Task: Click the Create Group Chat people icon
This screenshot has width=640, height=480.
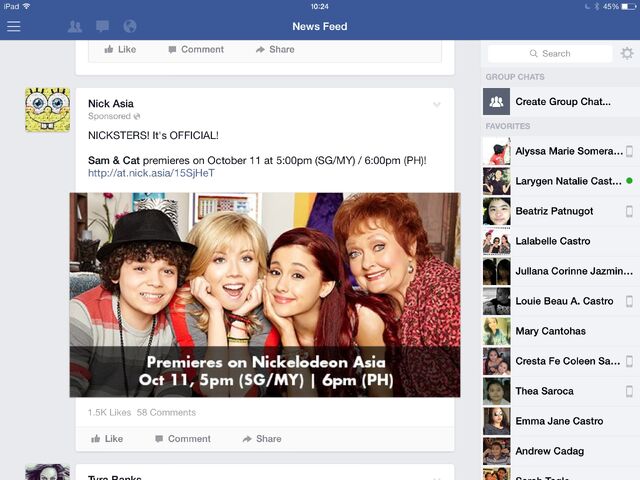Action: 496,101
